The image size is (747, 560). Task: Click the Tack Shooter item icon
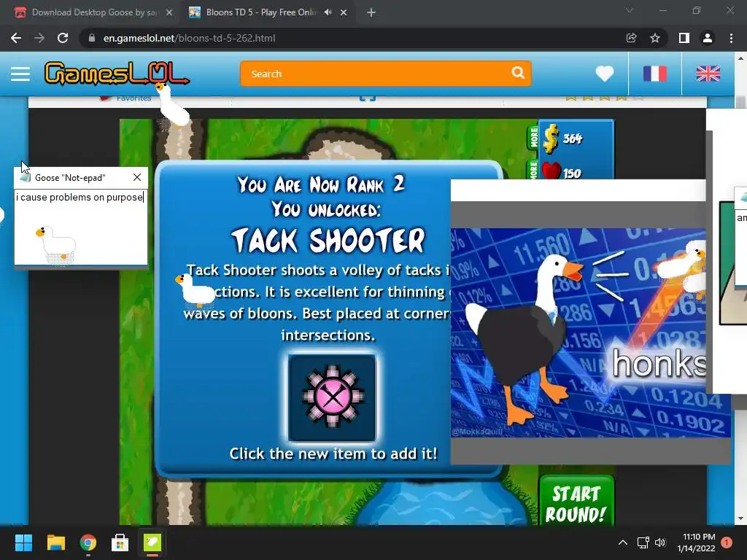[x=333, y=397]
